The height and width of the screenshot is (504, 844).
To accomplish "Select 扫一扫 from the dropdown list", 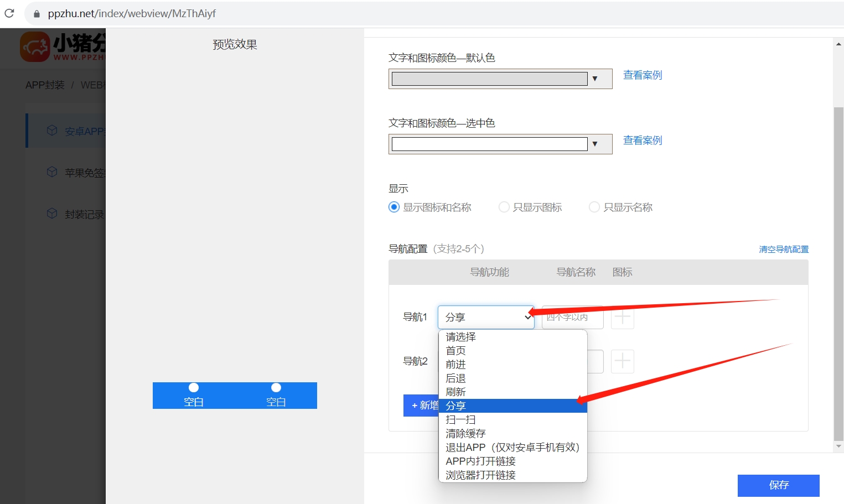I will 460,419.
